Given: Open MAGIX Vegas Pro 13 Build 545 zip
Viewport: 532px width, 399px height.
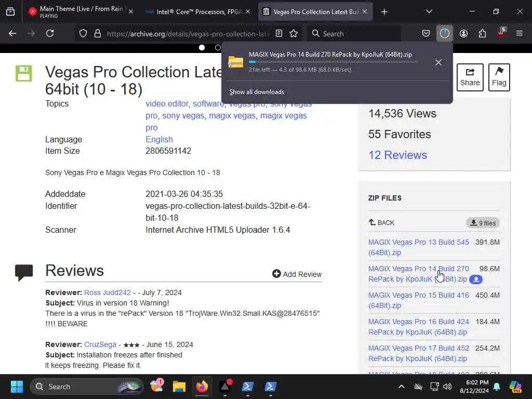Looking at the screenshot, I should 419,247.
